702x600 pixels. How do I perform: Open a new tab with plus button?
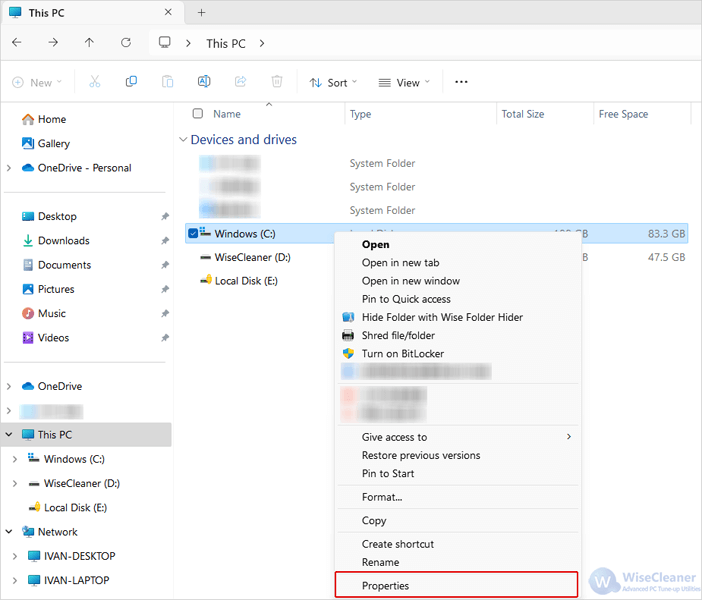(x=201, y=13)
